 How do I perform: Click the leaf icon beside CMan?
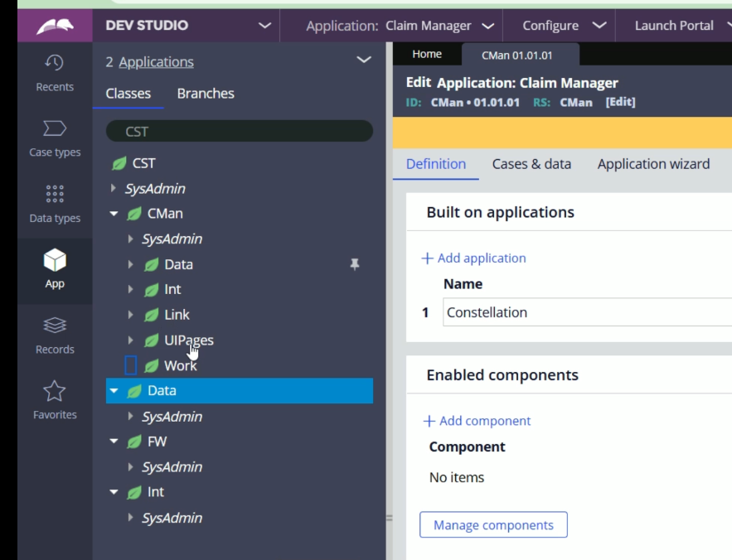(x=134, y=214)
